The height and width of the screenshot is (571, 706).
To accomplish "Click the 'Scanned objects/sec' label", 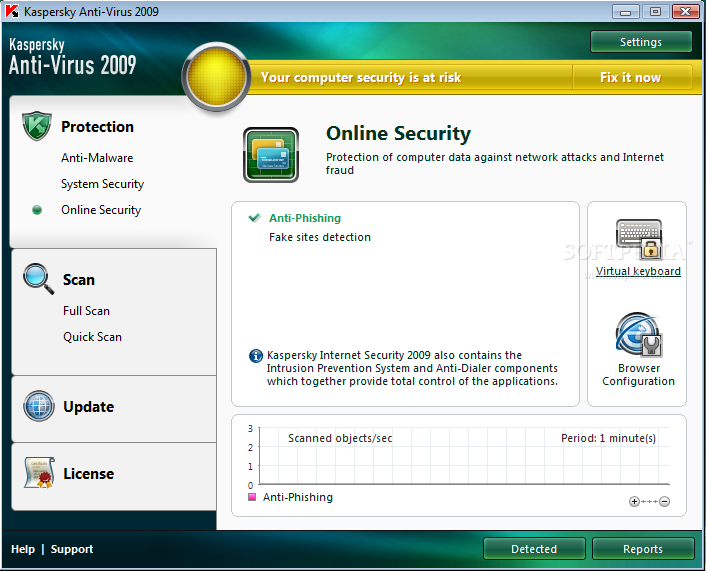I will tap(340, 438).
